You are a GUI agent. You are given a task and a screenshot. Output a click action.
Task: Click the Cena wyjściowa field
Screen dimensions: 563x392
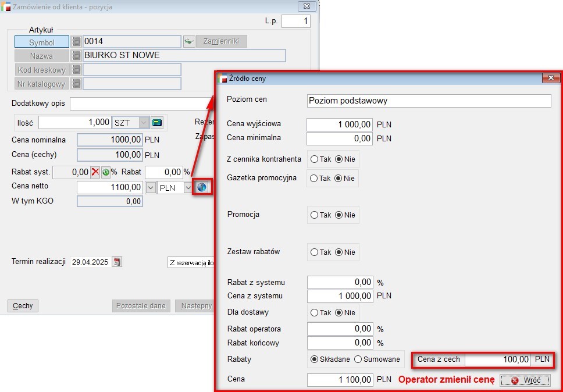[340, 125]
